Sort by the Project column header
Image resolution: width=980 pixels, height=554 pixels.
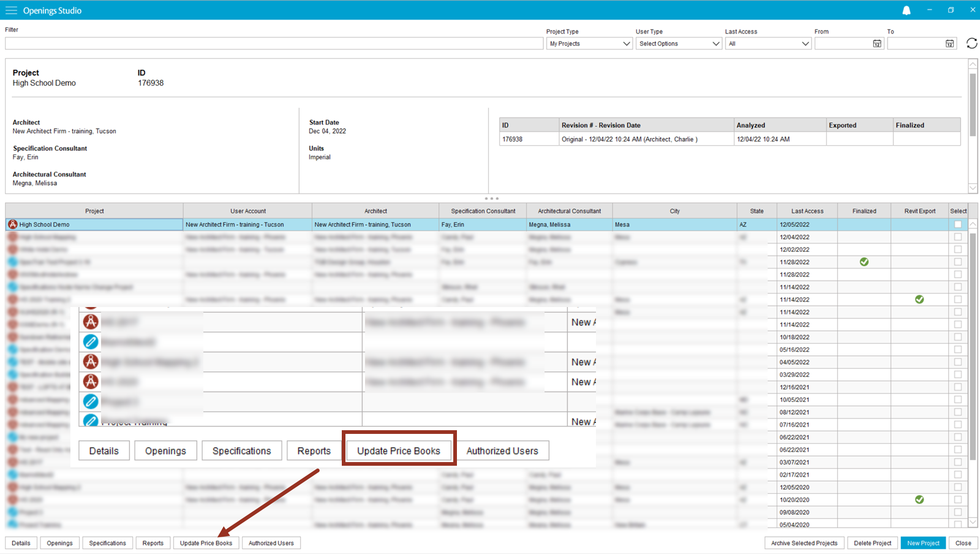[94, 211]
